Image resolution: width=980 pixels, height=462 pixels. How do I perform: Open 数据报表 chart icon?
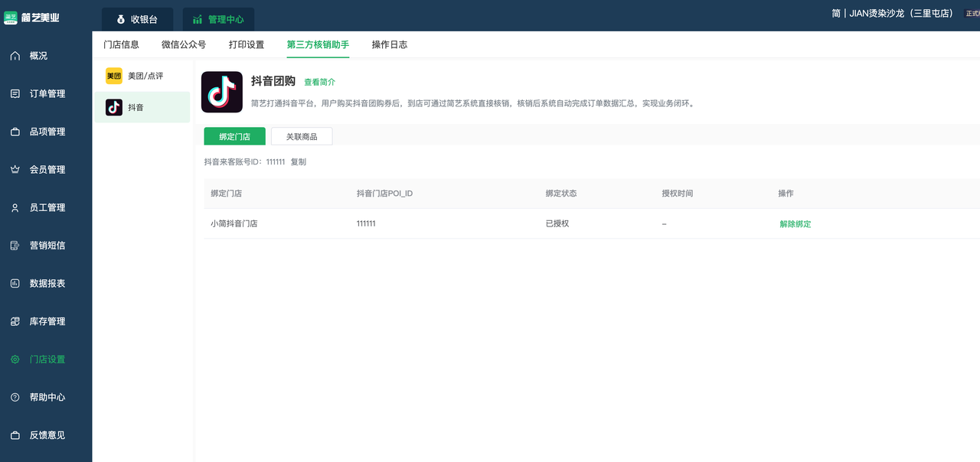[15, 283]
